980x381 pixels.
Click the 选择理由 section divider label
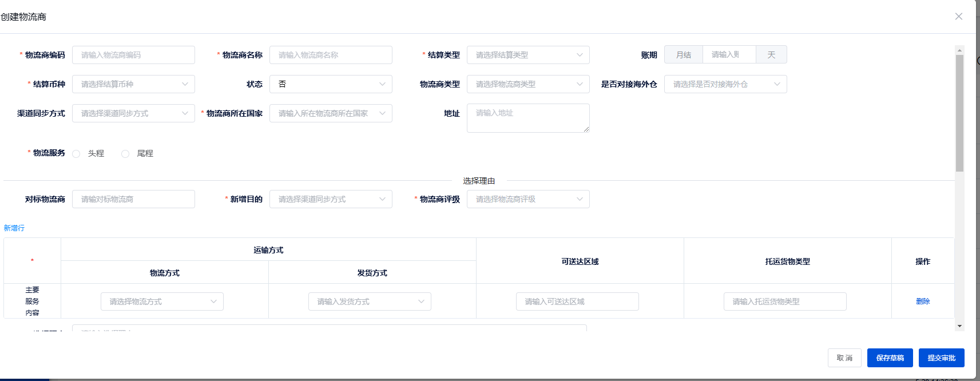tap(479, 181)
